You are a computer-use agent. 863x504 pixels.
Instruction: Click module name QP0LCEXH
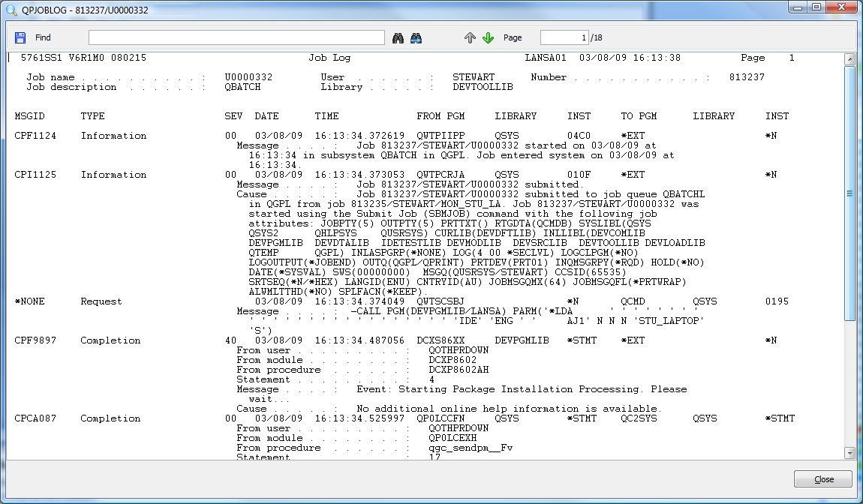coord(453,438)
